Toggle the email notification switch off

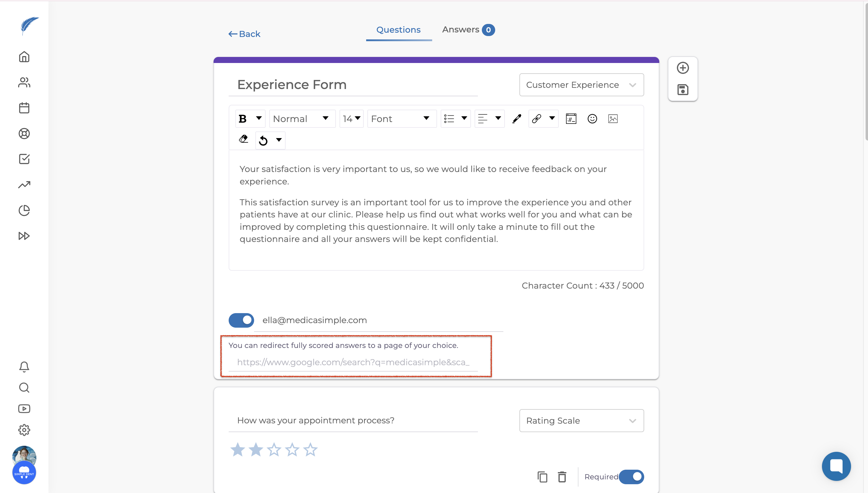click(241, 320)
